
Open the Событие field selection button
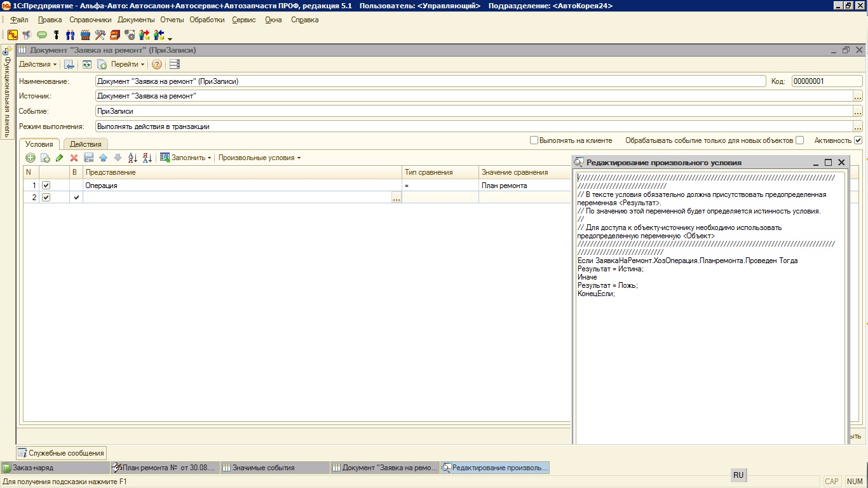[857, 111]
